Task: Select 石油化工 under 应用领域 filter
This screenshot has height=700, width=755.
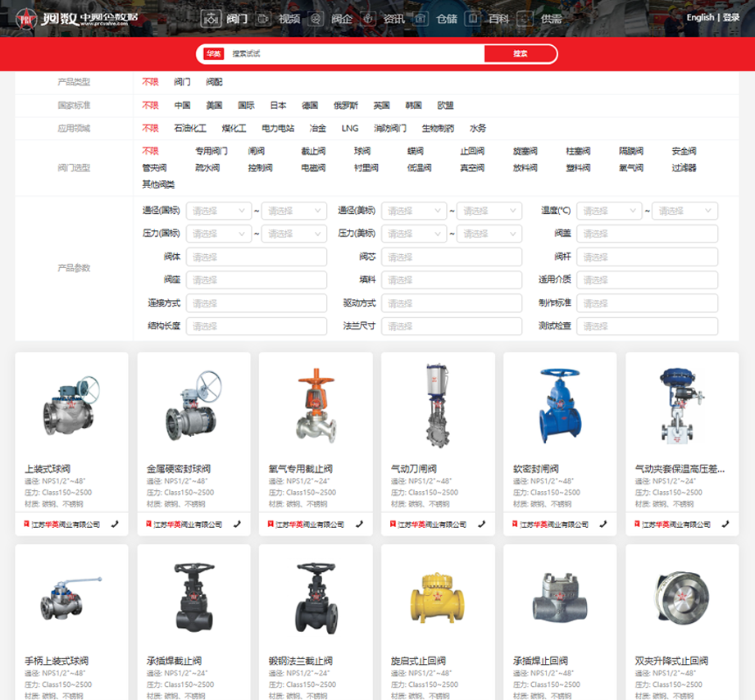Action: click(190, 129)
